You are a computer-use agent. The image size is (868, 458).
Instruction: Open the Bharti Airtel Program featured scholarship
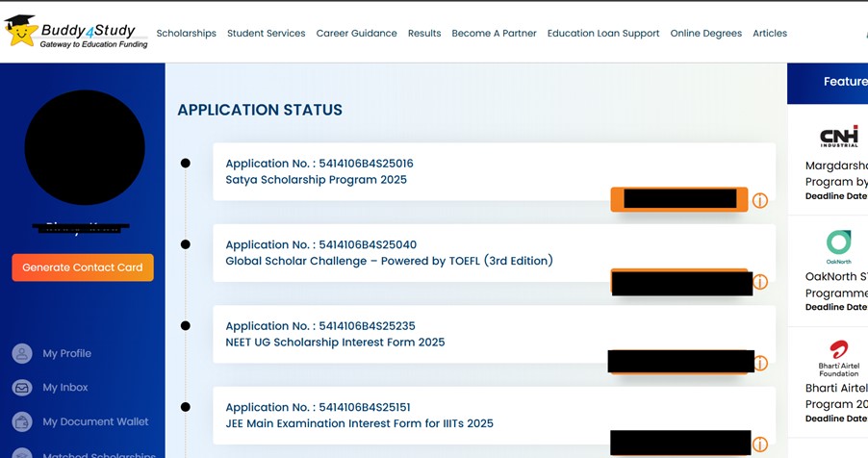click(836, 396)
